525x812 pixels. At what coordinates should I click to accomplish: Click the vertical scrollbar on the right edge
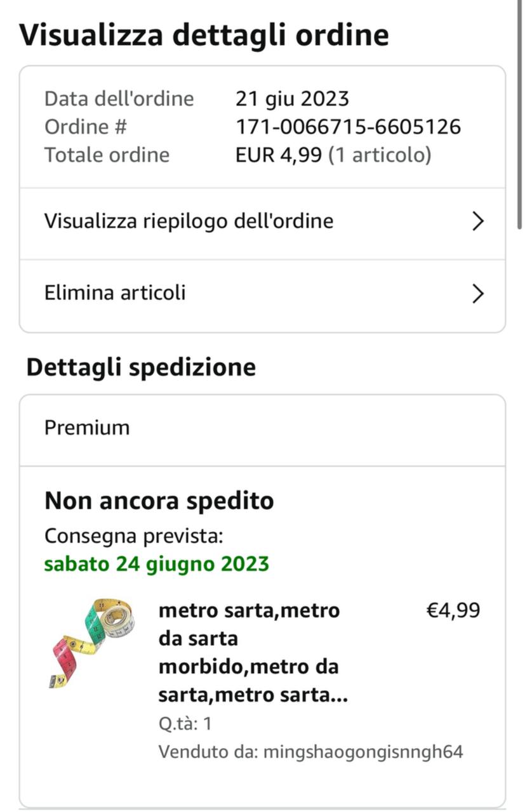point(520,114)
